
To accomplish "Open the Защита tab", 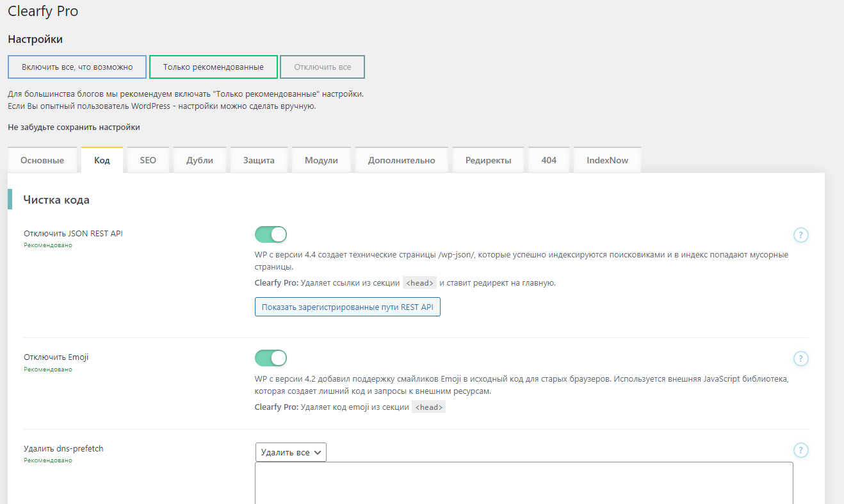I will tap(259, 160).
